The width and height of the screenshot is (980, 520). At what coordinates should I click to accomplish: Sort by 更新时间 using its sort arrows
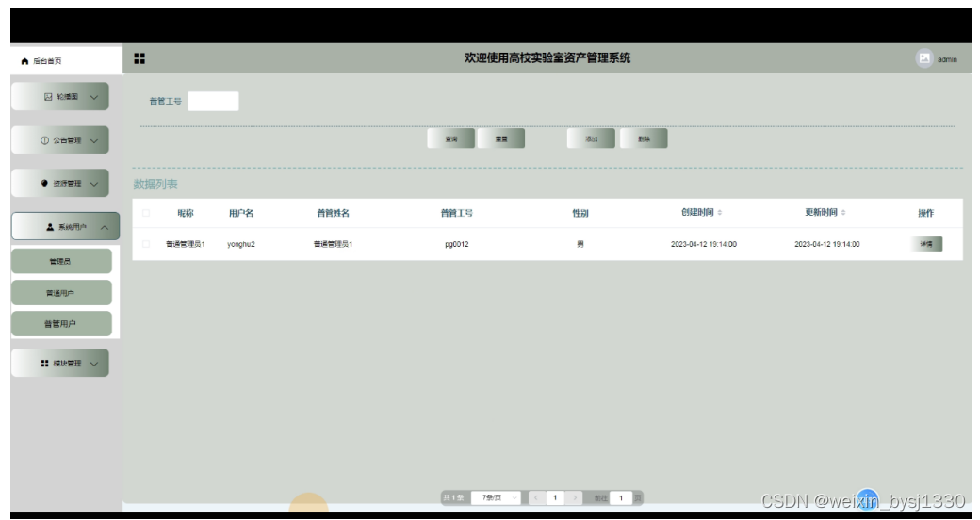(843, 213)
